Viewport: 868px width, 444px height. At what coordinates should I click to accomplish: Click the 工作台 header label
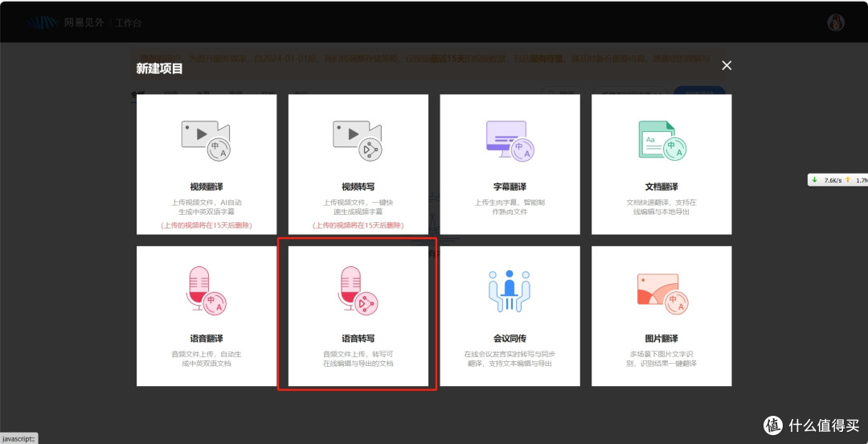pyautogui.click(x=129, y=23)
